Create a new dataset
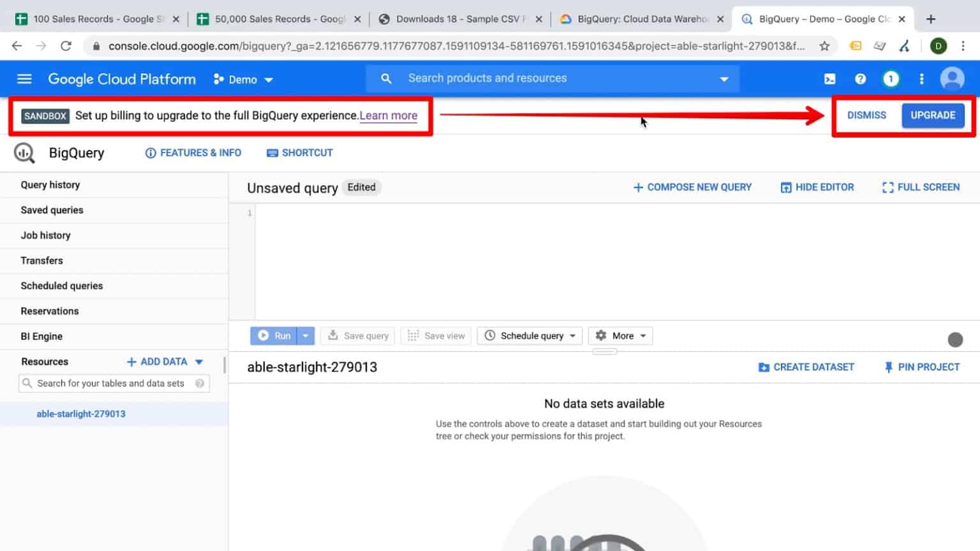The image size is (980, 551). [806, 367]
